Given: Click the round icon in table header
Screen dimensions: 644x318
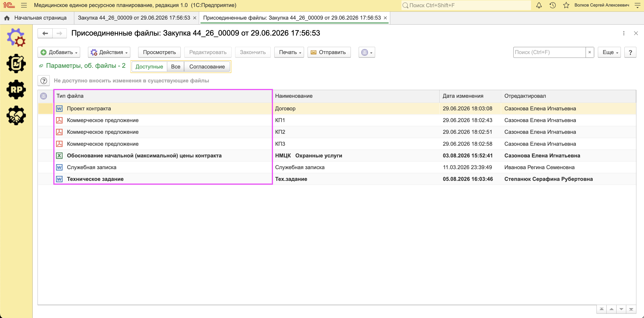Looking at the screenshot, I should 43,96.
